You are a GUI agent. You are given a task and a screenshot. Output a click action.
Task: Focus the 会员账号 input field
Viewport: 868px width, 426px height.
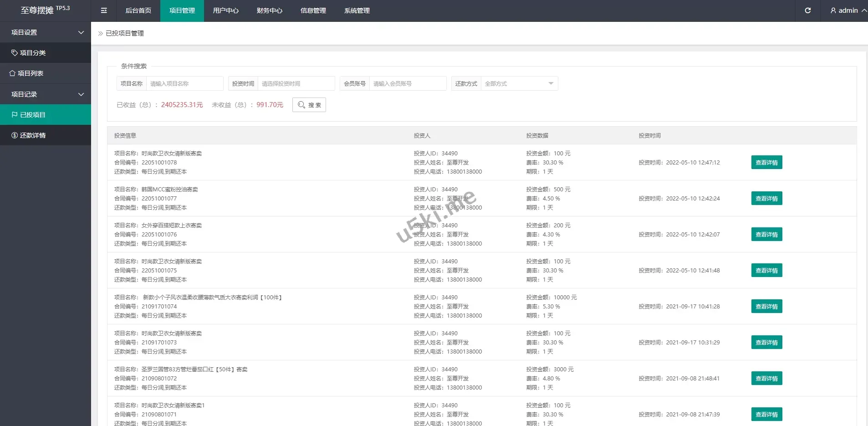(408, 84)
